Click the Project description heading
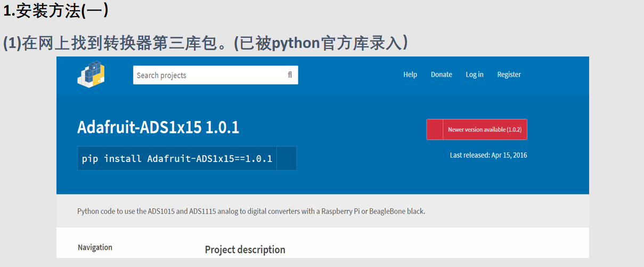This screenshot has width=644, height=267. (x=245, y=249)
